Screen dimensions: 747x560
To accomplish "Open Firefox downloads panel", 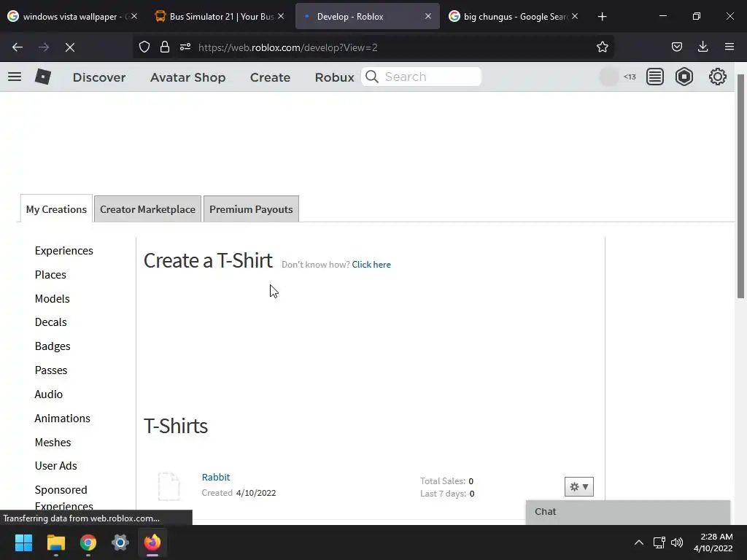I will pyautogui.click(x=703, y=47).
